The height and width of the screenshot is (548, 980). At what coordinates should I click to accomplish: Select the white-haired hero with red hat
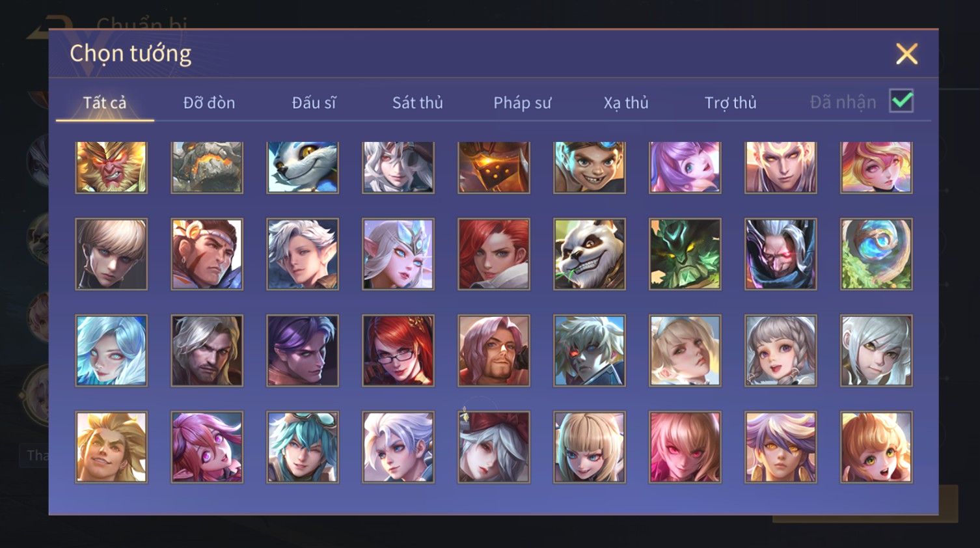tap(494, 447)
